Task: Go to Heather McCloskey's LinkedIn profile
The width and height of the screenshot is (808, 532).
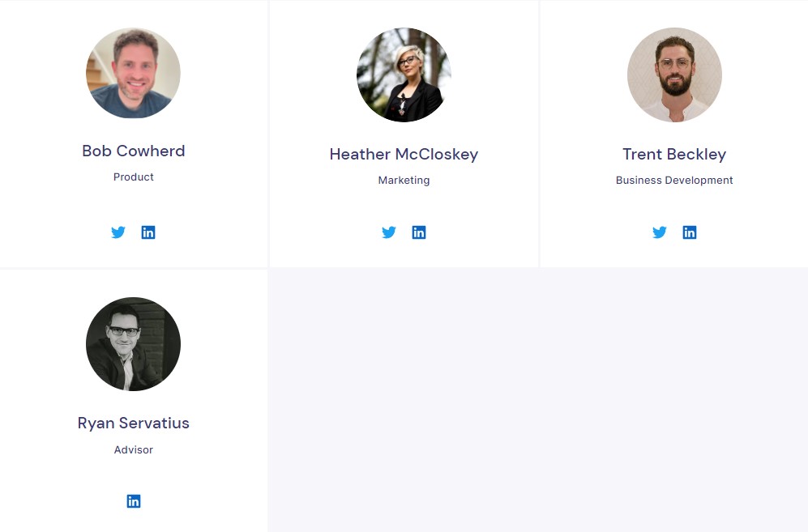Action: click(419, 232)
